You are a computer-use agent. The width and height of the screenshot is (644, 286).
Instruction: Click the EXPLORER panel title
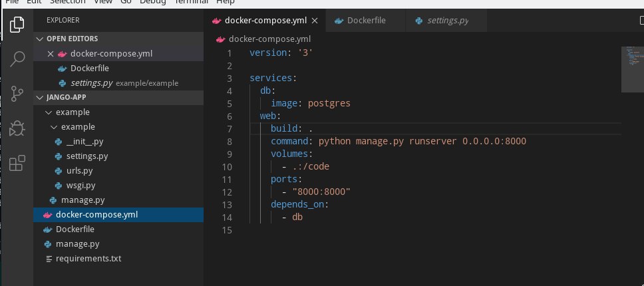pyautogui.click(x=63, y=20)
